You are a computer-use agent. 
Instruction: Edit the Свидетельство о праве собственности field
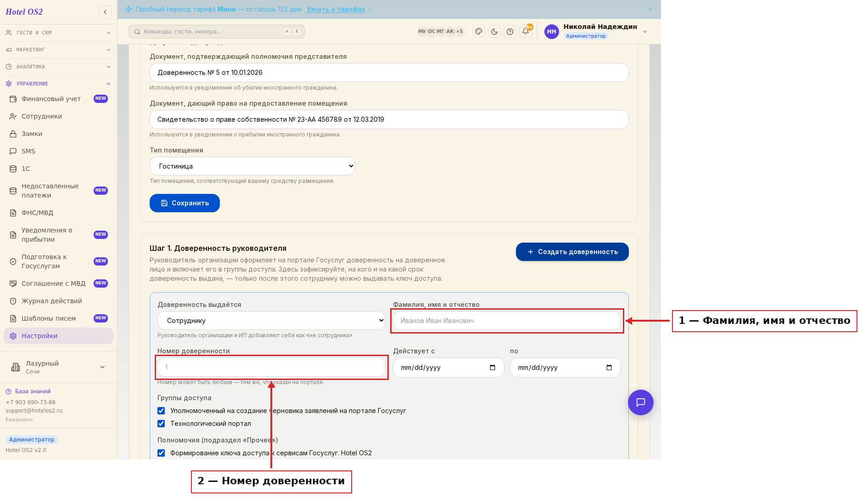[389, 119]
